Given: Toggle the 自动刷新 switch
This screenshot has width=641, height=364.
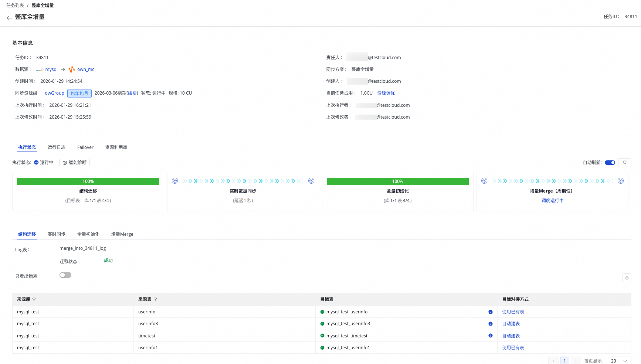Looking at the screenshot, I should click(610, 163).
